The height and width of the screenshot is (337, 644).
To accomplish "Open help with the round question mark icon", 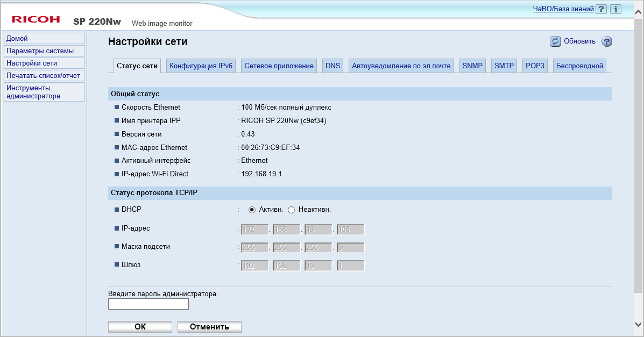I will tap(607, 41).
